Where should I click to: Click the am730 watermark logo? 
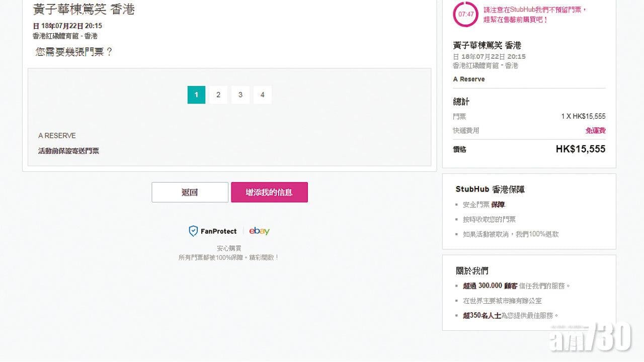pos(592,336)
